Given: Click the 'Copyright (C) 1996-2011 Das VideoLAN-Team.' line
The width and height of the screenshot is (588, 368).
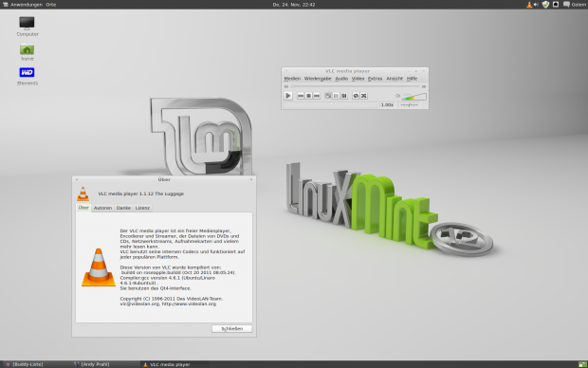Looking at the screenshot, I should click(x=172, y=299).
